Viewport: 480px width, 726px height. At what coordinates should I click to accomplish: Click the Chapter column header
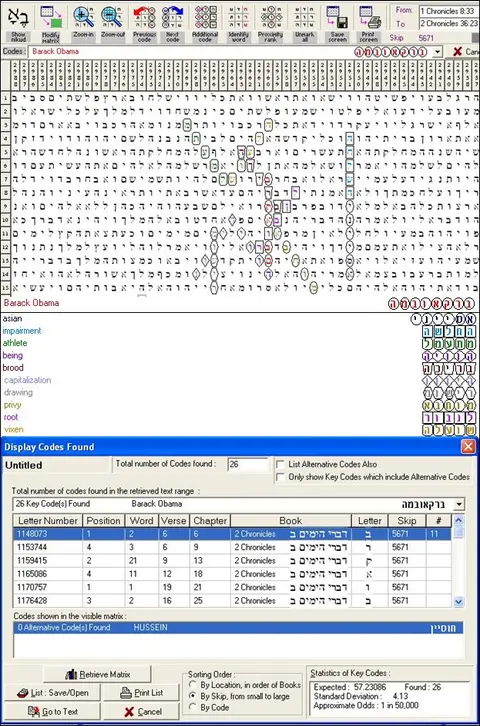point(210,520)
